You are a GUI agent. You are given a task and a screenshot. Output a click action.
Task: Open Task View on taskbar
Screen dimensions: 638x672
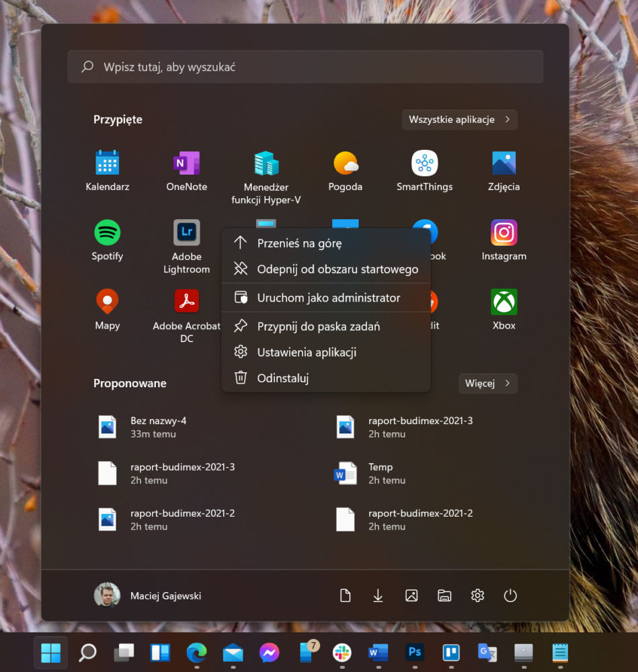click(x=124, y=653)
